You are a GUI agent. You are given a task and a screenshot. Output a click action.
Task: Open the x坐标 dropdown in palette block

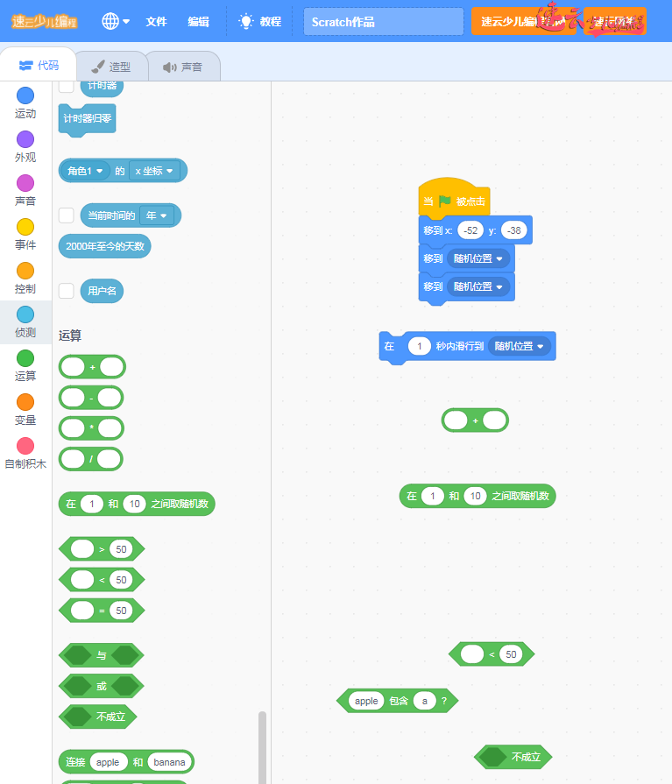coord(154,171)
